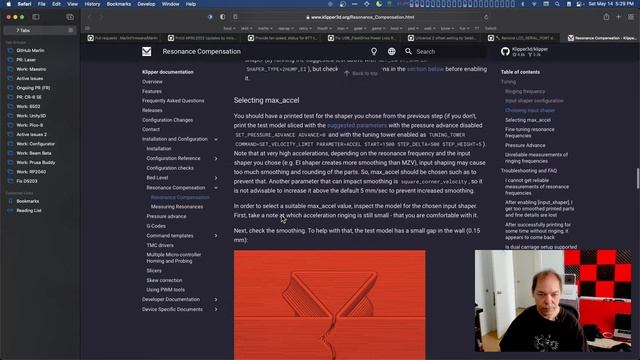Hide the Safari sidebar with sidebar button

click(36, 17)
